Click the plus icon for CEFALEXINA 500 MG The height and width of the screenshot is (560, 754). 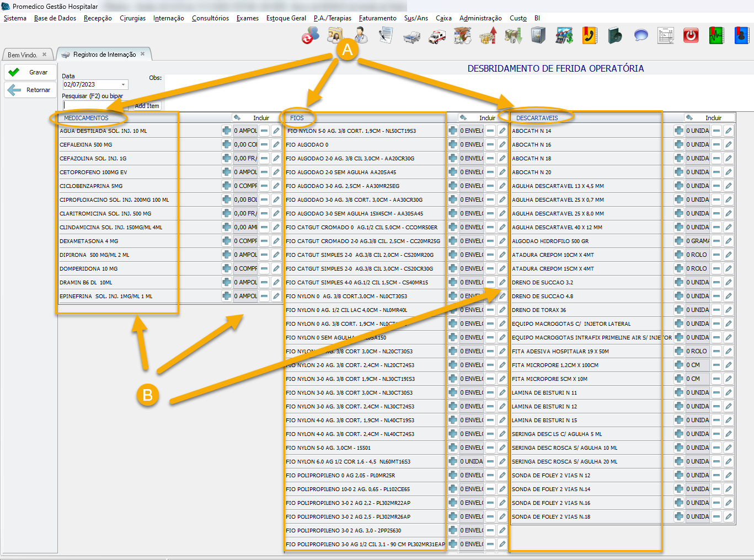pos(226,144)
